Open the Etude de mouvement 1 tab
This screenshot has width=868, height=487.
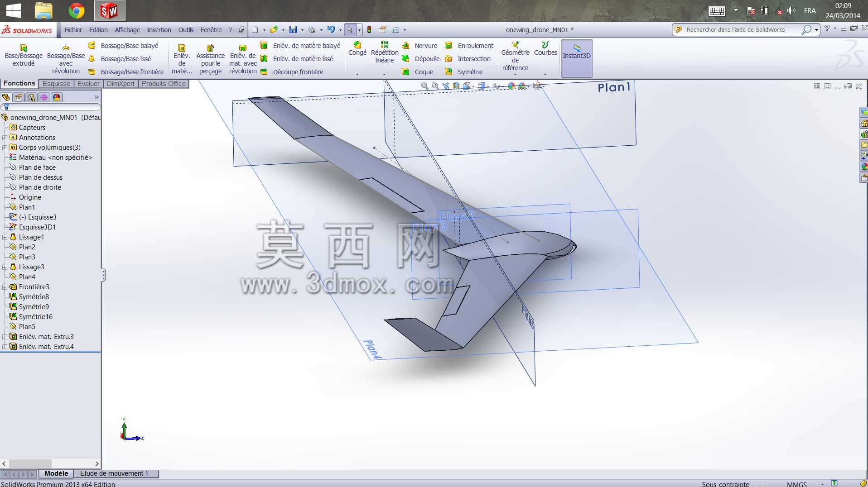tap(114, 473)
